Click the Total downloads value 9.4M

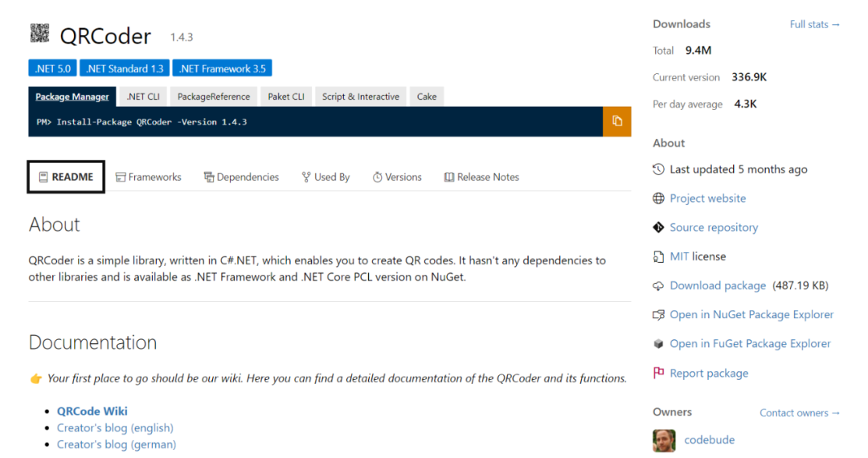[x=698, y=51]
